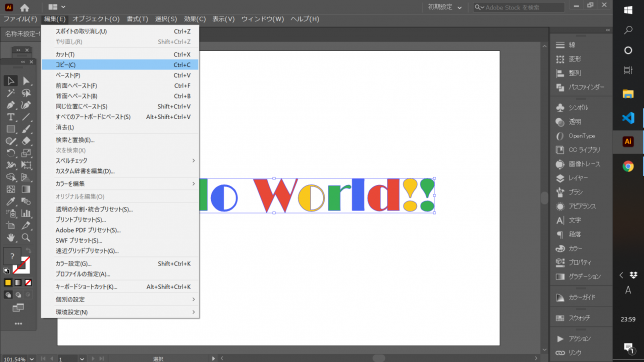
Task: Open Edit Toolbar three dots
Action: (x=18, y=324)
